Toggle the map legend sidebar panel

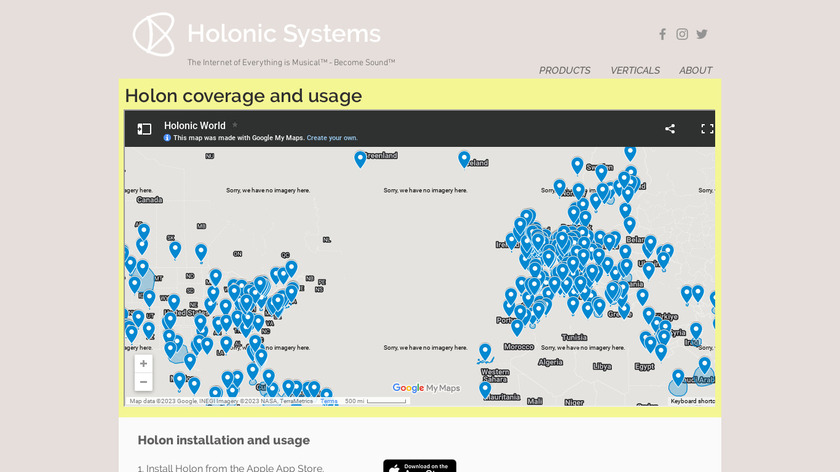144,129
